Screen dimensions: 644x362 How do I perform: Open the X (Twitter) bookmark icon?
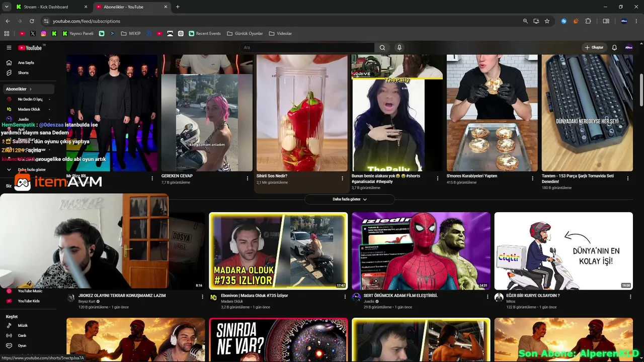coord(33,34)
